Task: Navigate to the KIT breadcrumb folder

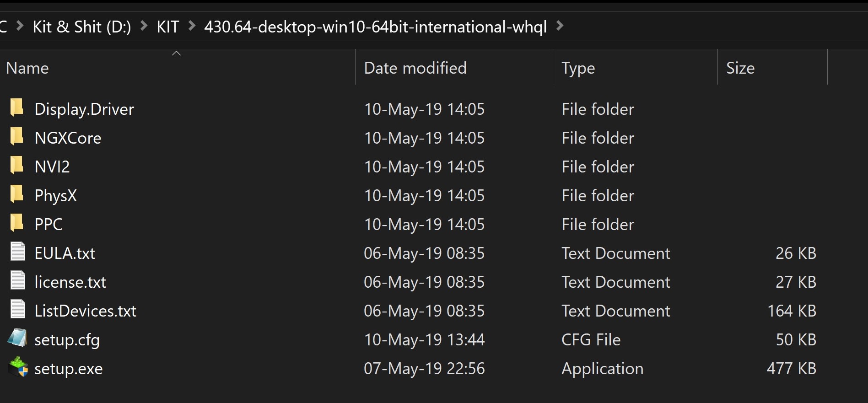Action: point(168,27)
